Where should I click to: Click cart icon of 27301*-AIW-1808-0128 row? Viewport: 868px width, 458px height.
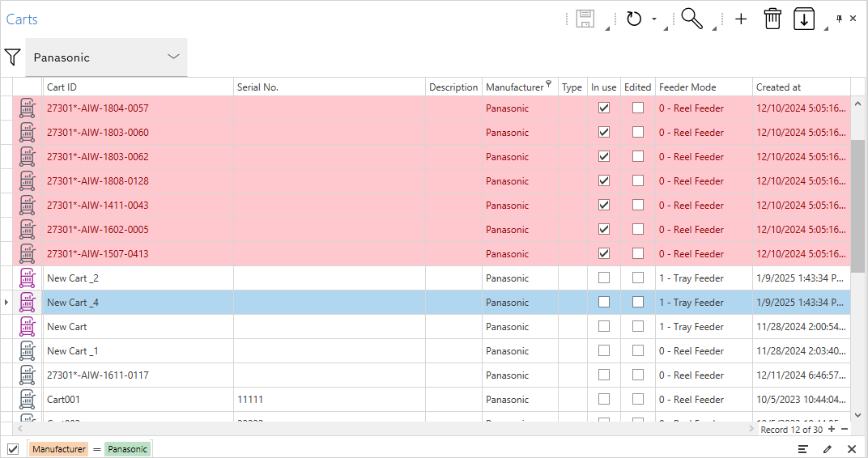tap(28, 181)
